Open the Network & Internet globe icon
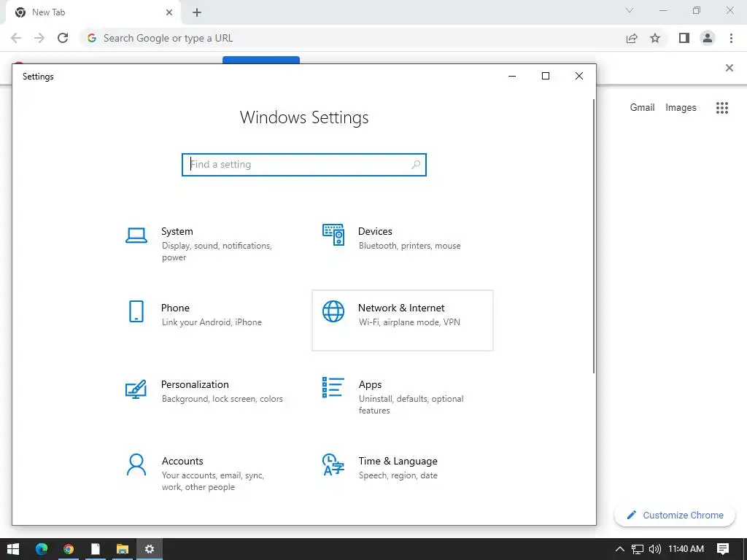Screen dimensions: 747x560 click(x=333, y=311)
